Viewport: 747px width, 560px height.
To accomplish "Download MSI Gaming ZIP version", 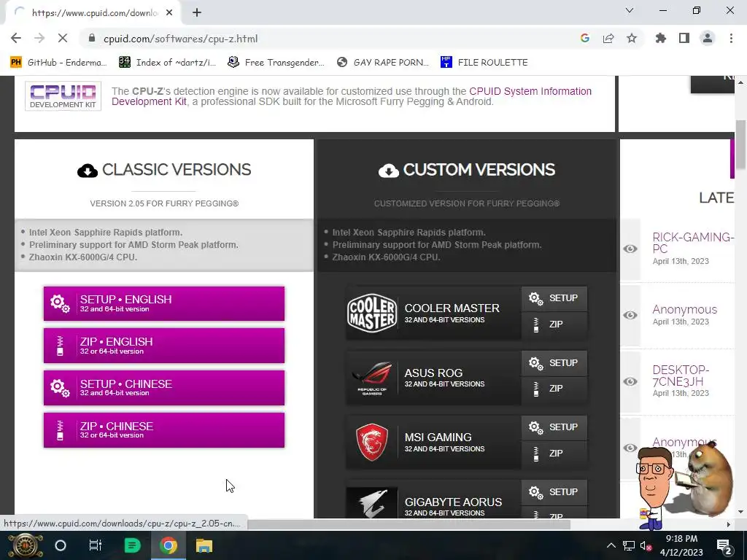I will coord(554,454).
